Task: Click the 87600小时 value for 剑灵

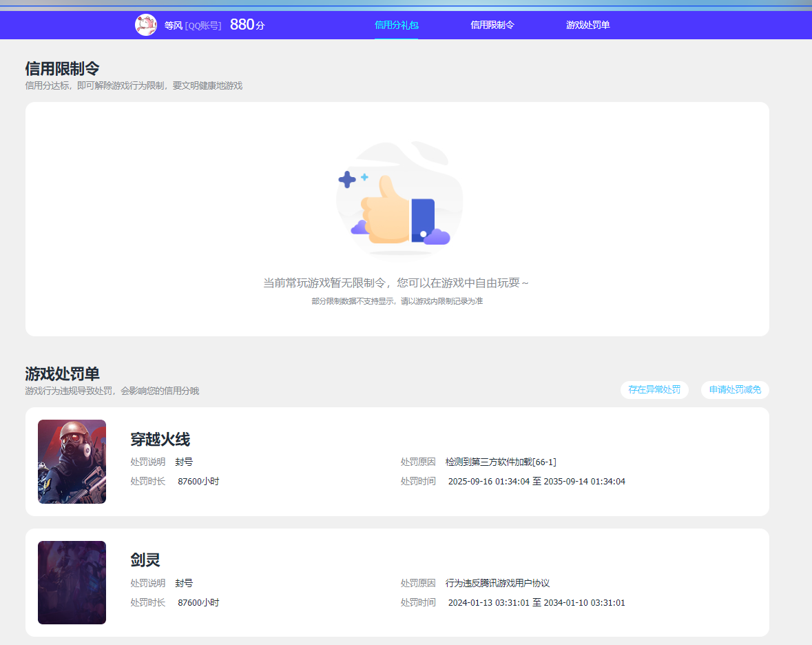Action: (x=198, y=602)
